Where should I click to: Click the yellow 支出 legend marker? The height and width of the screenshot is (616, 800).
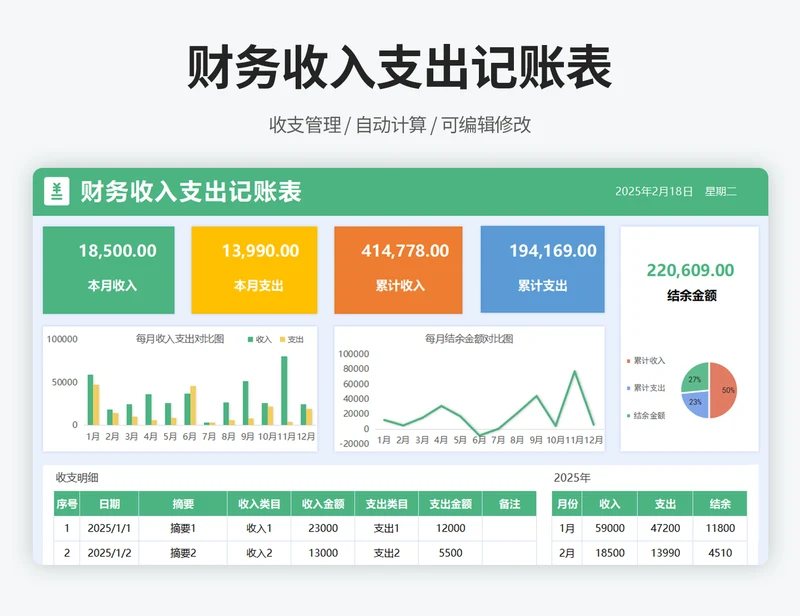pyautogui.click(x=283, y=339)
